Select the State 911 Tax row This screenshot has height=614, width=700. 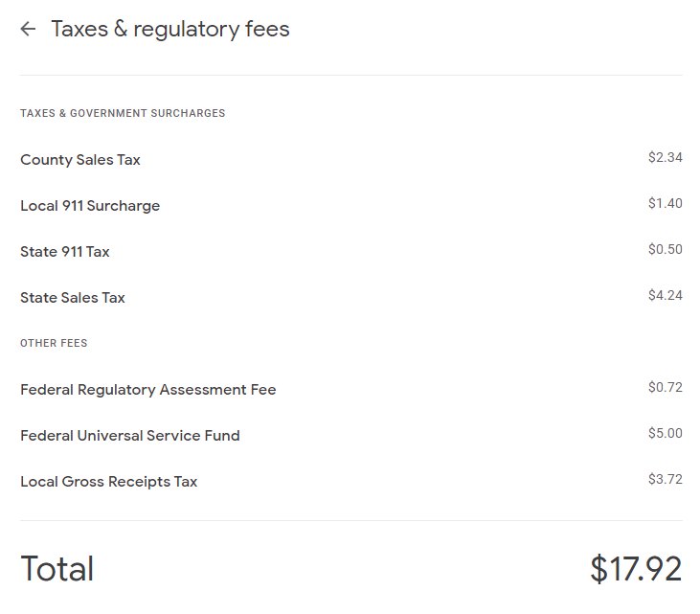click(x=351, y=251)
